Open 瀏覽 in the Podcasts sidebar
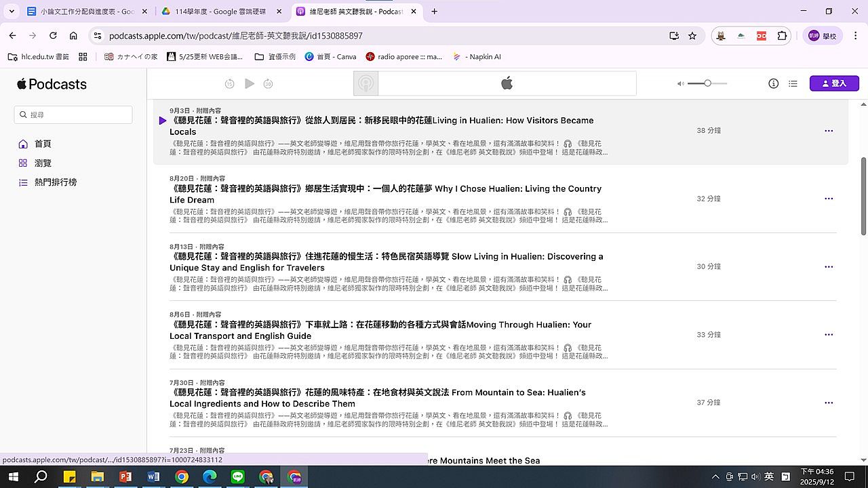 tap(43, 163)
